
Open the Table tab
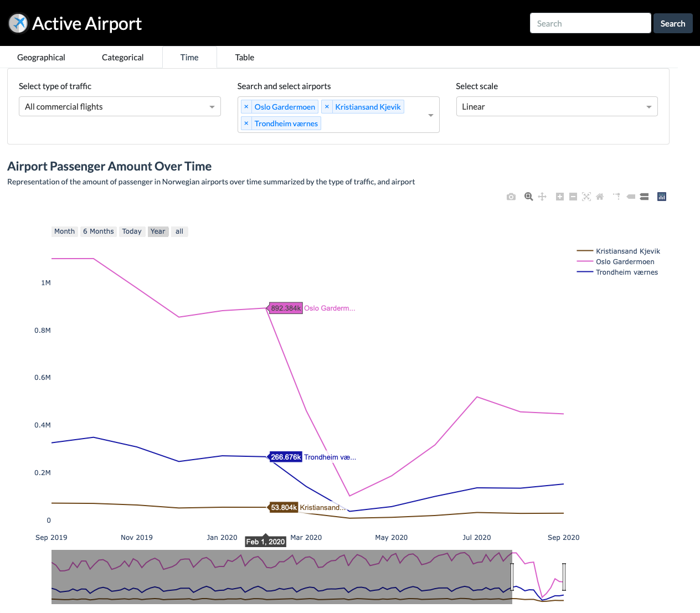pos(244,58)
